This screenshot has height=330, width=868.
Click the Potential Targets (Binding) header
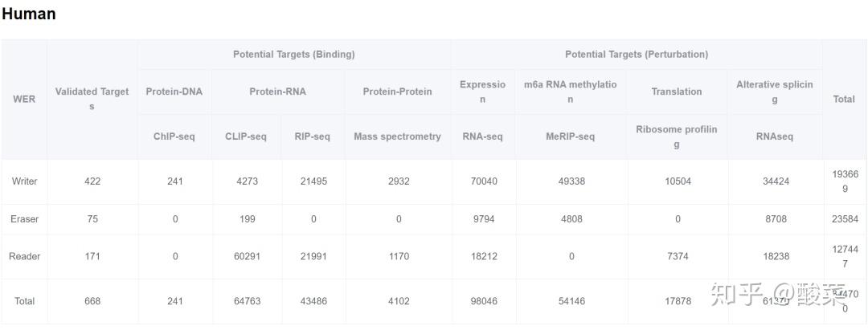293,55
